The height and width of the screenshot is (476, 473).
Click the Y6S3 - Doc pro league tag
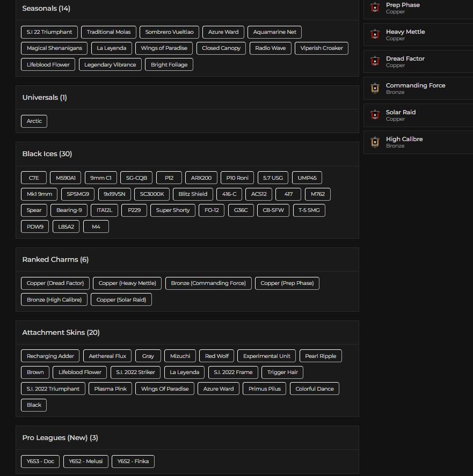click(40, 462)
